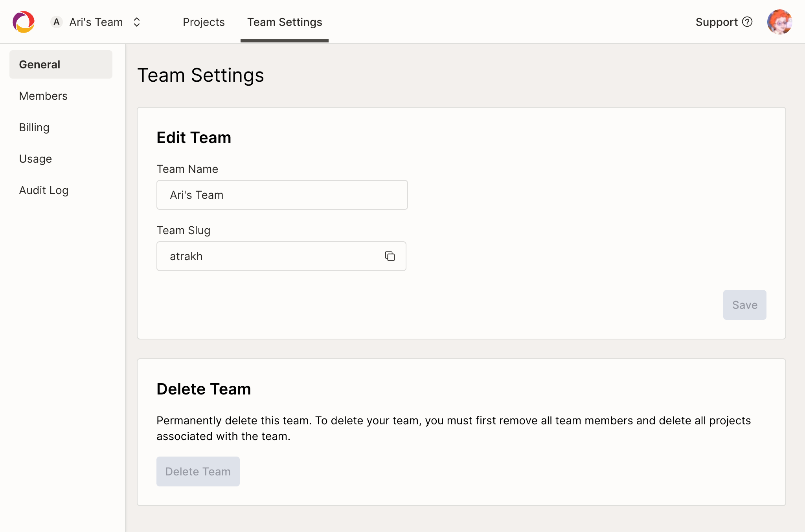Click the Team Name input field
Viewport: 805px width, 532px height.
click(x=282, y=195)
